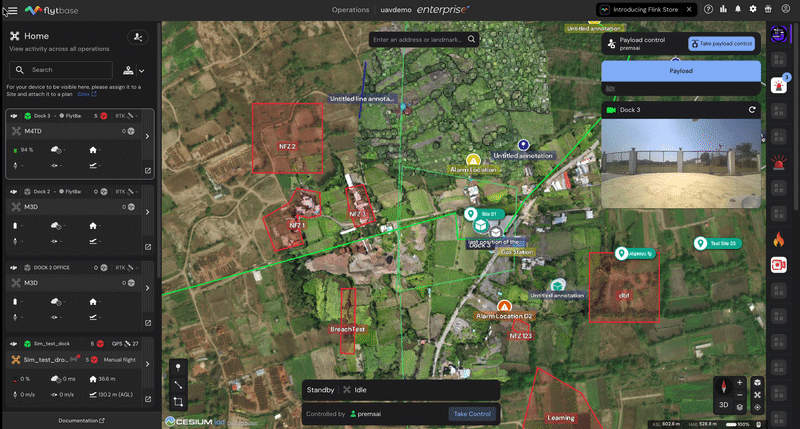Open the analytics bar-chart icon
800x429 pixels.
(x=723, y=9)
